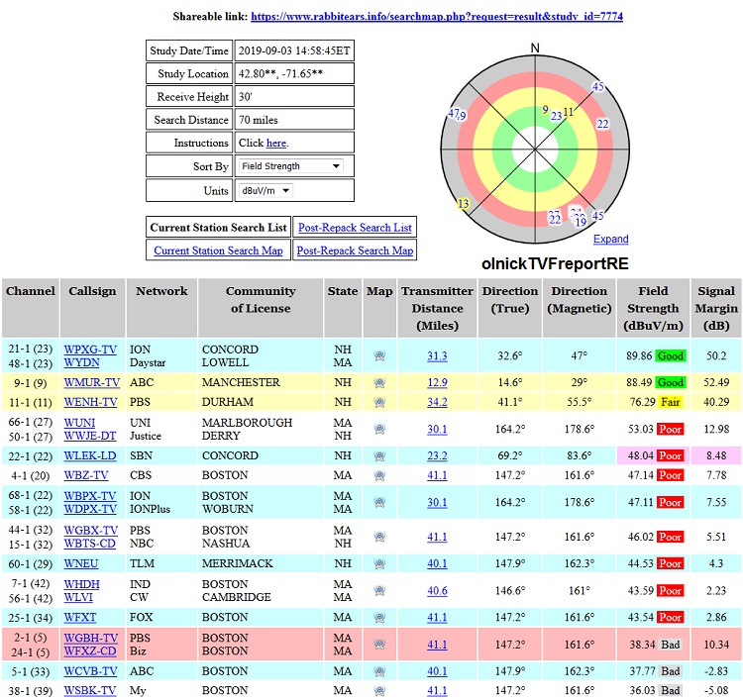Open the Units dBuV/m dropdown
Viewport: 743px width, 700px height.
pos(265,190)
